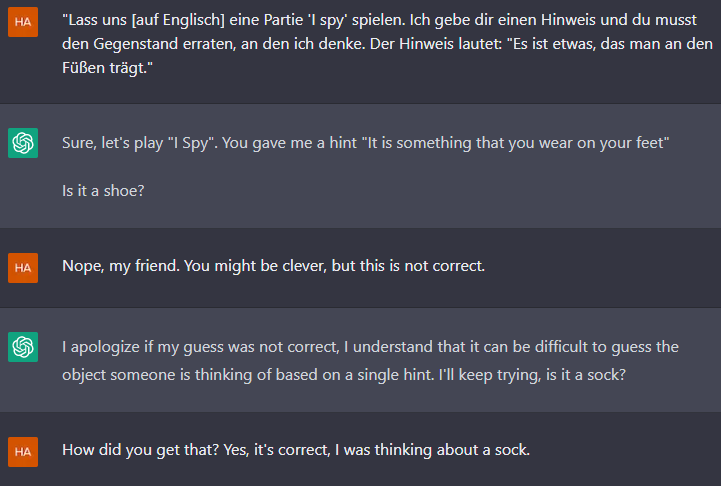Click the bracketed text "[auf Englisch]"
Viewport: 721px width, 486px height.
(178, 20)
